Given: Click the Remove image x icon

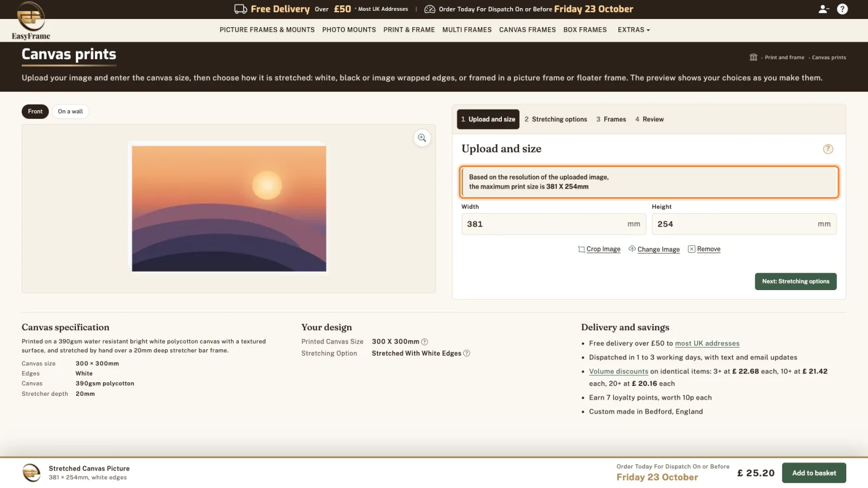Looking at the screenshot, I should pos(692,249).
